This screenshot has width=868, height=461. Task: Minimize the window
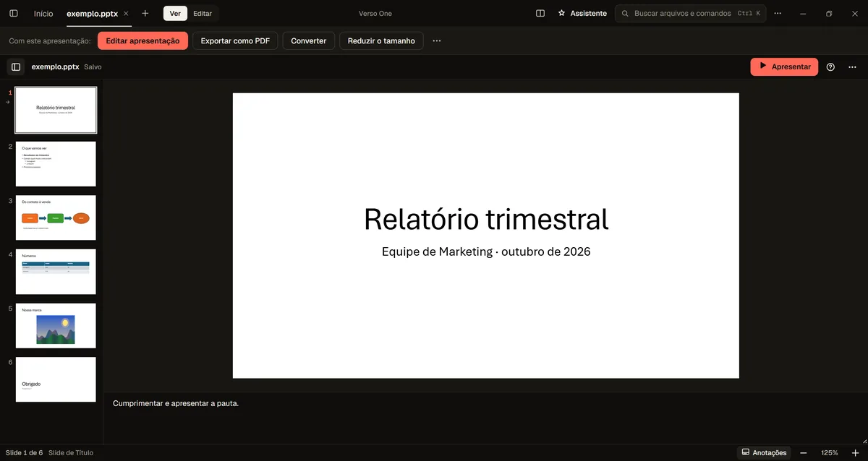pyautogui.click(x=802, y=13)
